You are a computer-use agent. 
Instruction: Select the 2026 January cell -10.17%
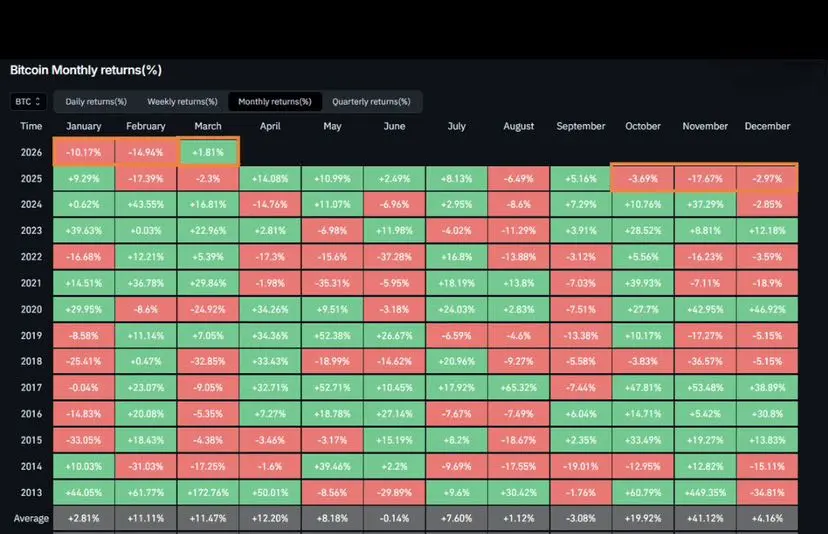pyautogui.click(x=84, y=152)
